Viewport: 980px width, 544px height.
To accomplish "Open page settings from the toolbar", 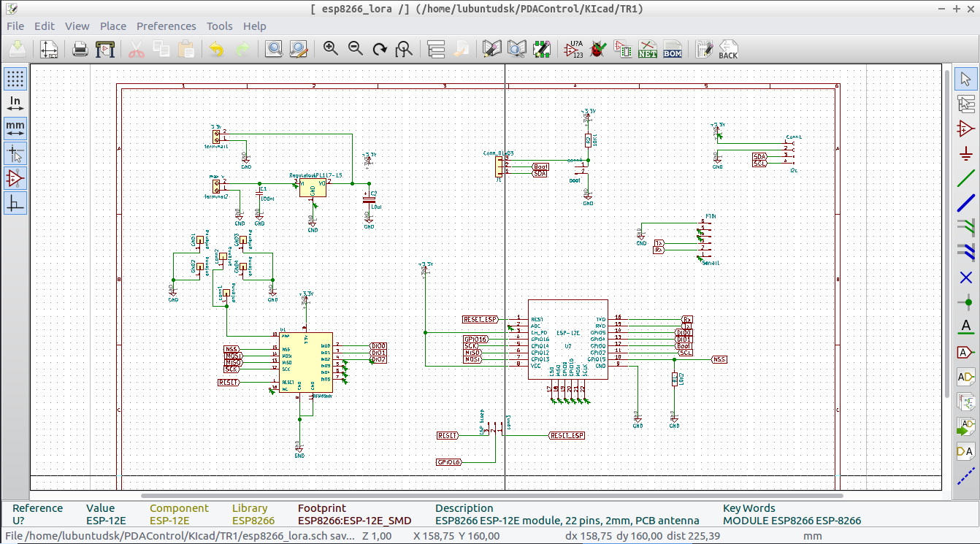I will tap(49, 50).
